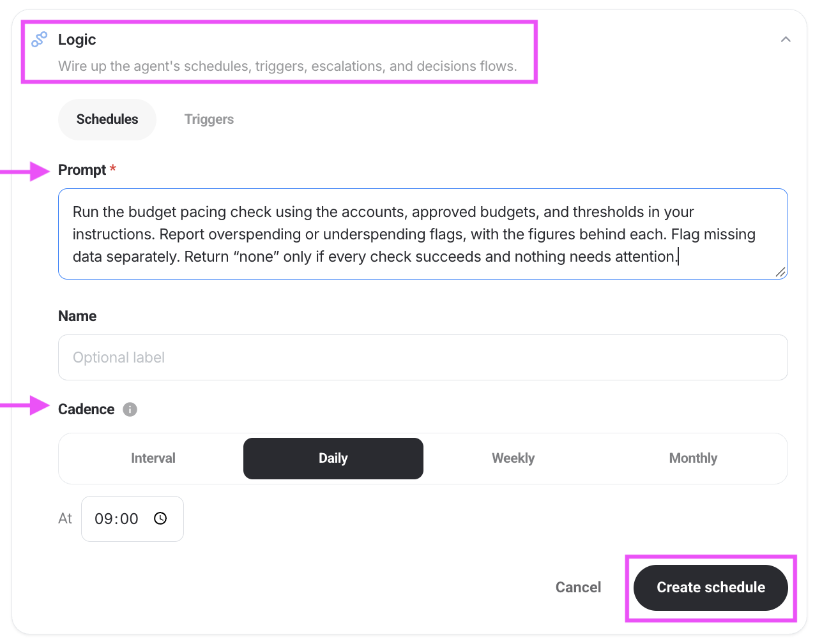This screenshot has height=644, width=822.
Task: Cancel the schedule creation
Action: tap(578, 587)
